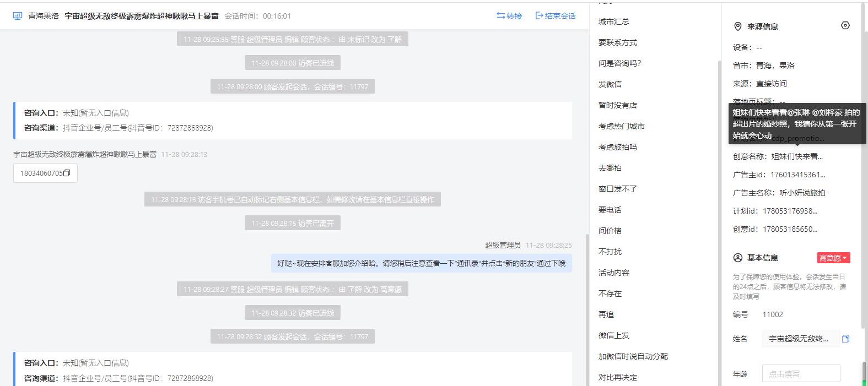
Task: Open the 高意愿 intent dropdown
Action: pyautogui.click(x=833, y=258)
